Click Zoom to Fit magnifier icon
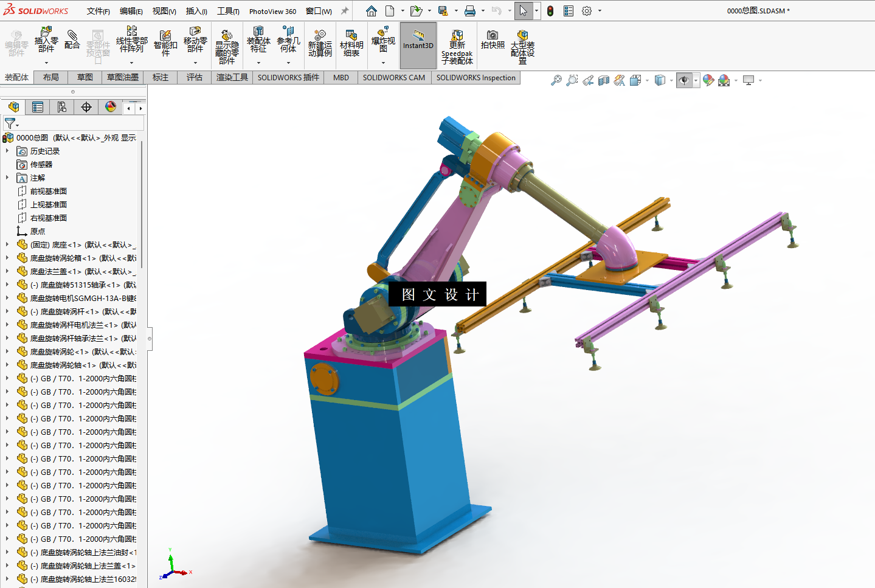This screenshot has height=588, width=875. tap(556, 80)
